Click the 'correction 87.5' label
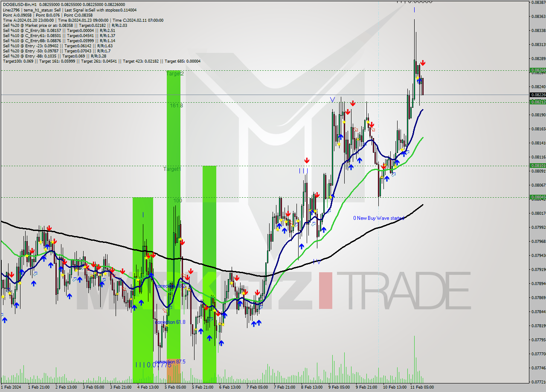 [x=170, y=362]
